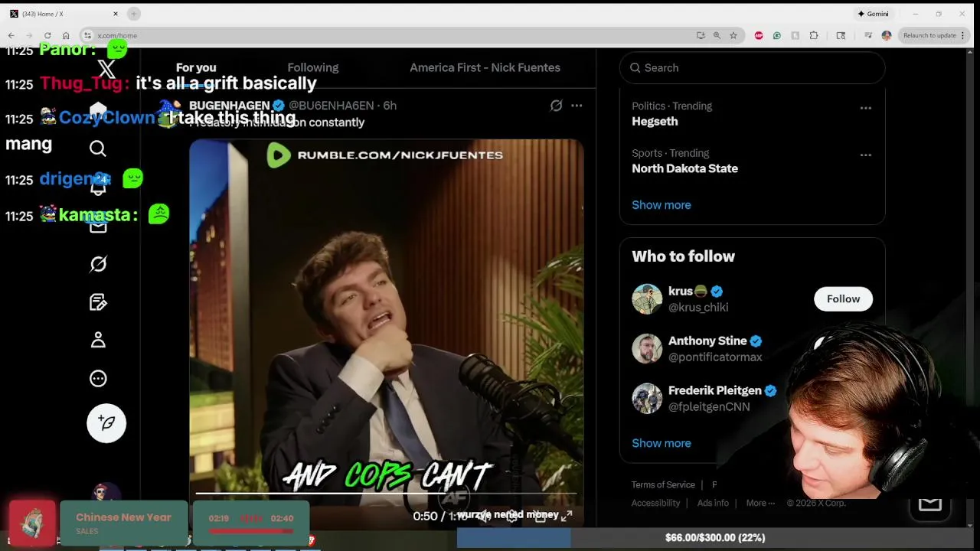980x551 pixels.
Task: Open Grok from the left sidebar
Action: click(x=98, y=264)
